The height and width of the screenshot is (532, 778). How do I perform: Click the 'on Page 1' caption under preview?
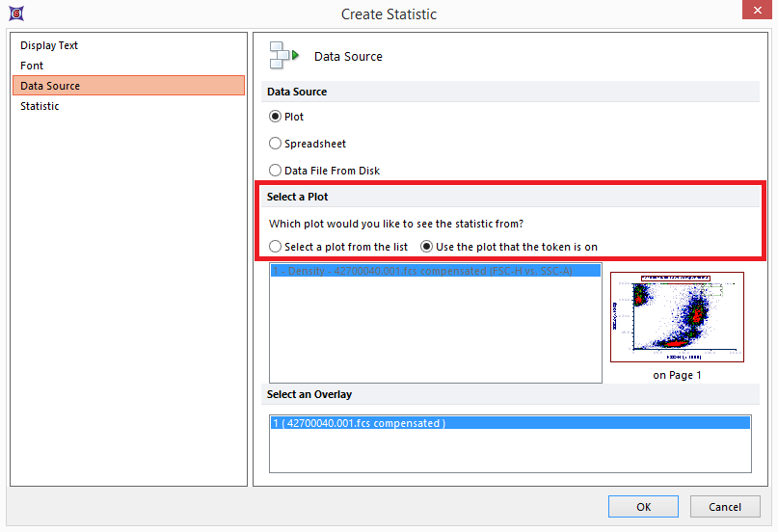point(677,375)
